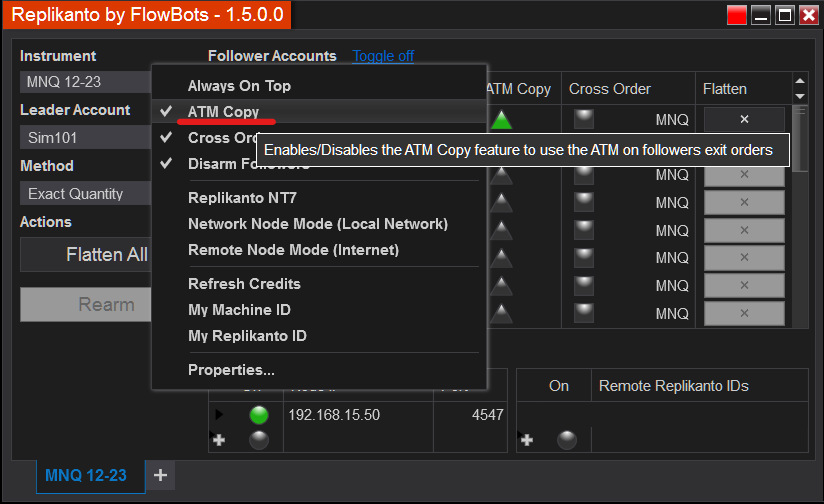Screen dimensions: 824x504
Task: Toggle the Disarm Followers checkmark menu item
Action: point(205,163)
